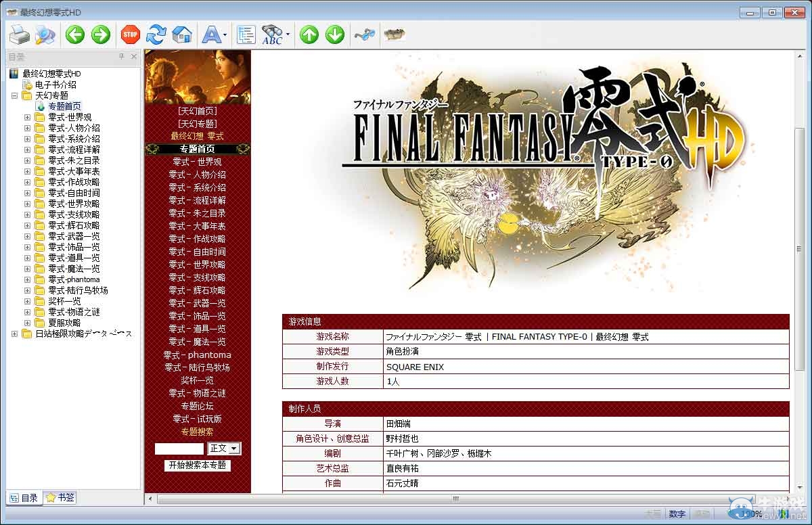The image size is (812, 525).
Task: Open 零式－试玩版 sidebar link
Action: (x=197, y=419)
